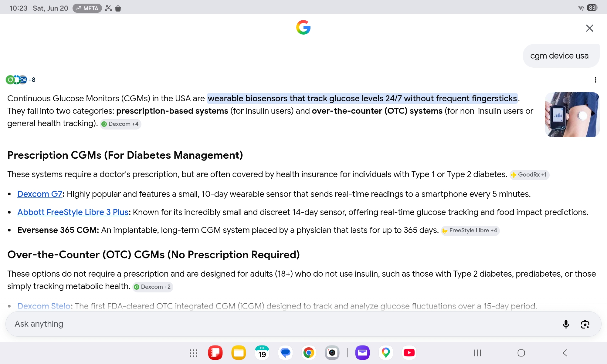Viewport: 607px width, 364px height.
Task: Open the GoodRx +1 source chip
Action: point(529,174)
